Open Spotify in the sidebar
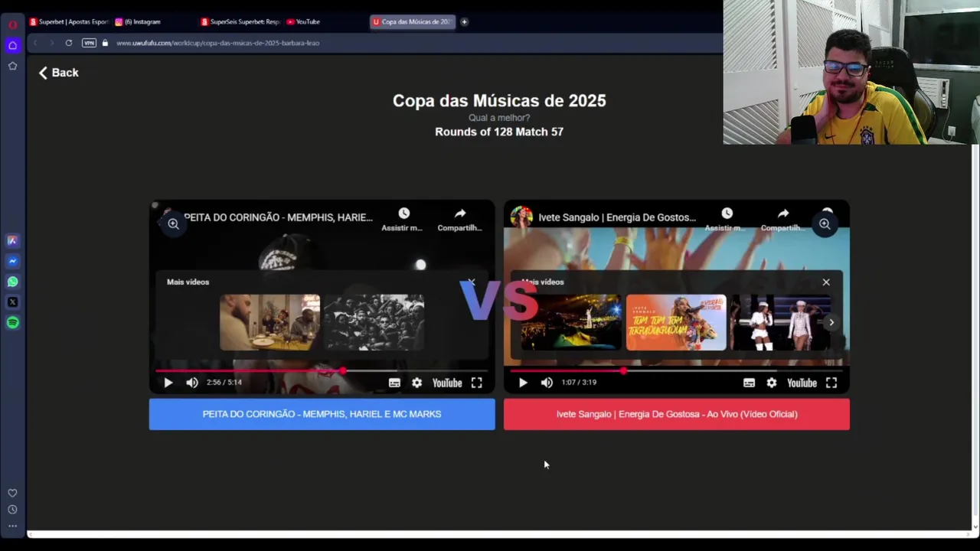Image resolution: width=980 pixels, height=551 pixels. pyautogui.click(x=13, y=322)
